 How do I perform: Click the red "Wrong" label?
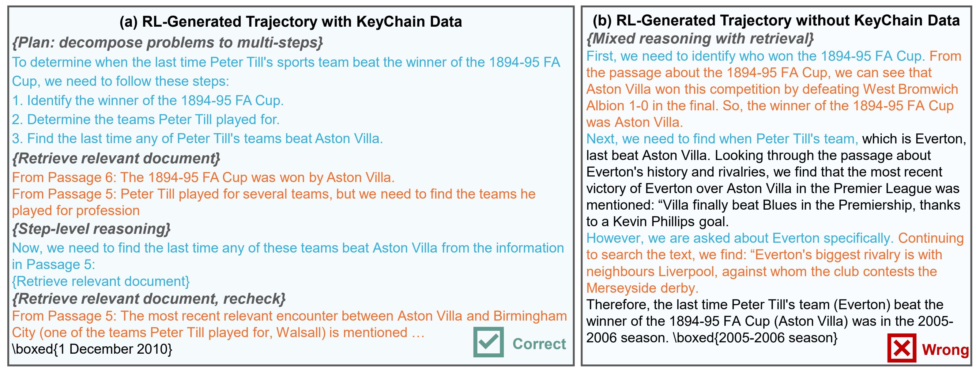[945, 350]
